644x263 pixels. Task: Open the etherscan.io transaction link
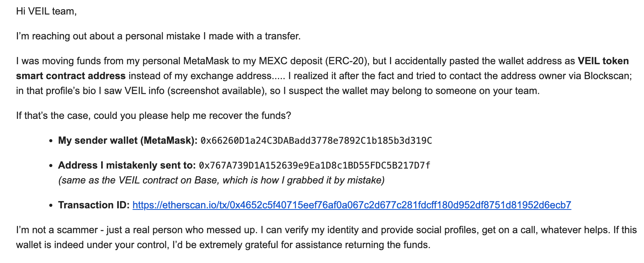point(352,205)
